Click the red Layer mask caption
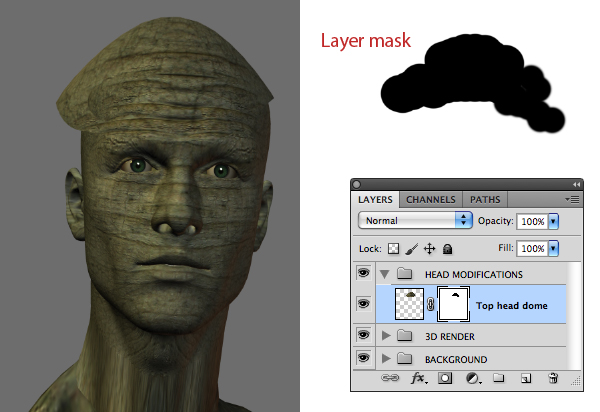Image resolution: width=600 pixels, height=412 pixels. 366,41
